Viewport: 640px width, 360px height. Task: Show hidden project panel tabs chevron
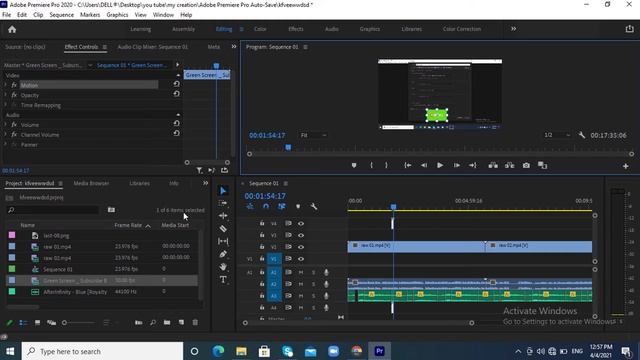click(x=205, y=183)
